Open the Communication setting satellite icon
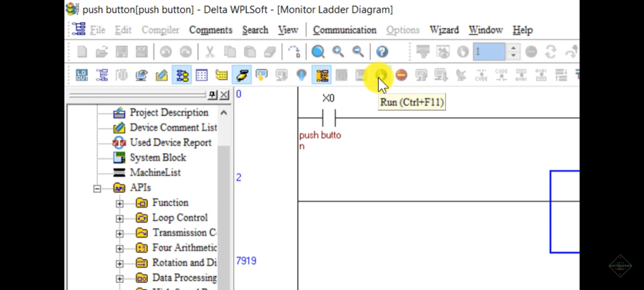The image size is (644, 290). pyautogui.click(x=461, y=75)
